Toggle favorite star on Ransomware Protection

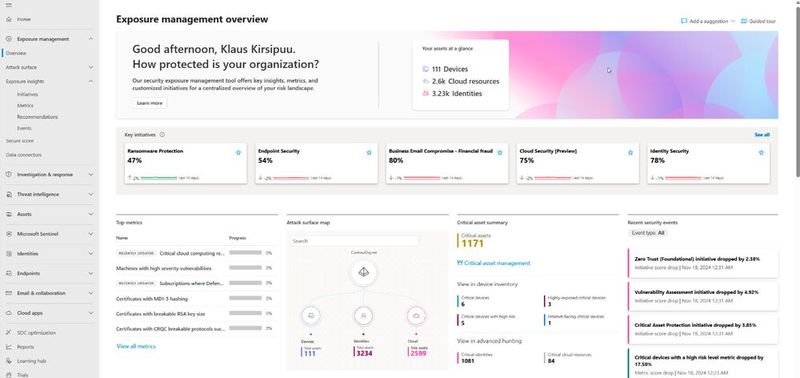point(238,153)
